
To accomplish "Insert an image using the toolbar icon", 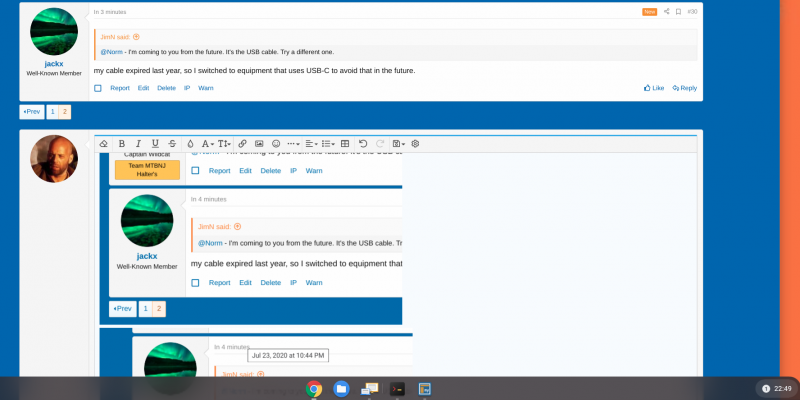I will click(259, 144).
